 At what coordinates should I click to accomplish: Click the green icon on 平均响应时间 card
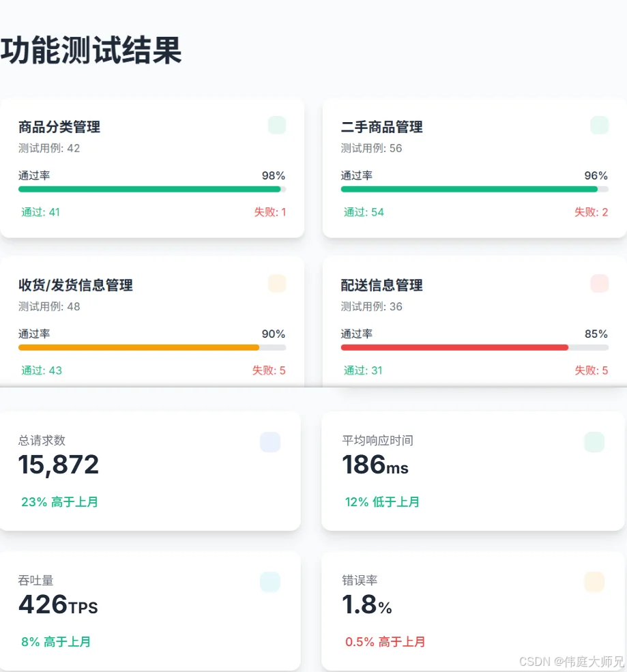594,442
